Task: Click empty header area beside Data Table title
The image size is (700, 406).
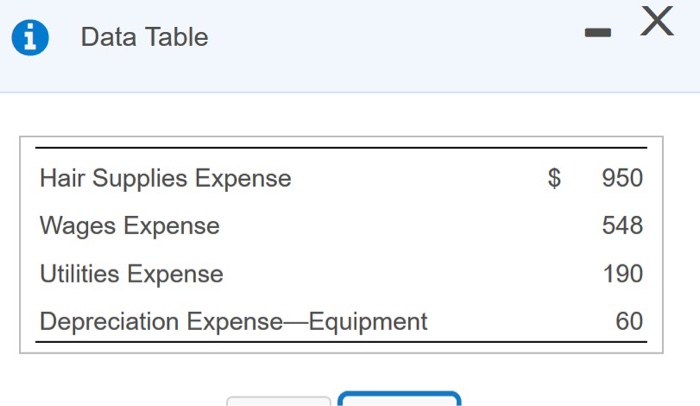Action: [x=400, y=40]
